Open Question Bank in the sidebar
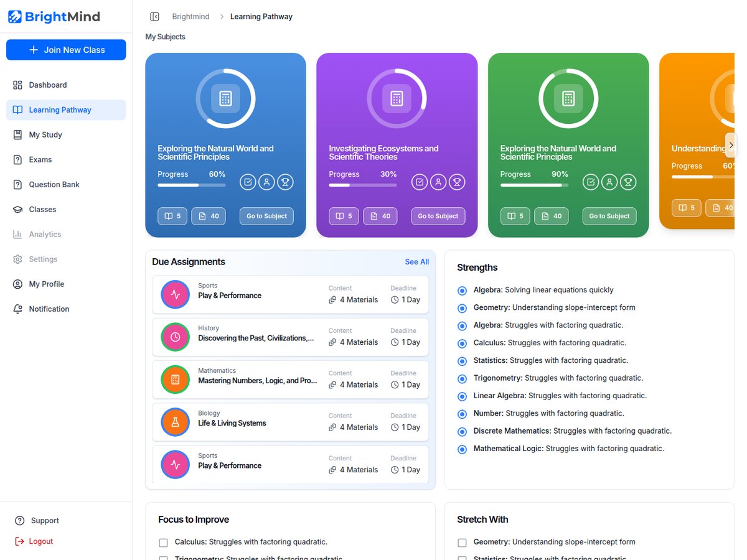This screenshot has height=560, width=747. click(66, 184)
